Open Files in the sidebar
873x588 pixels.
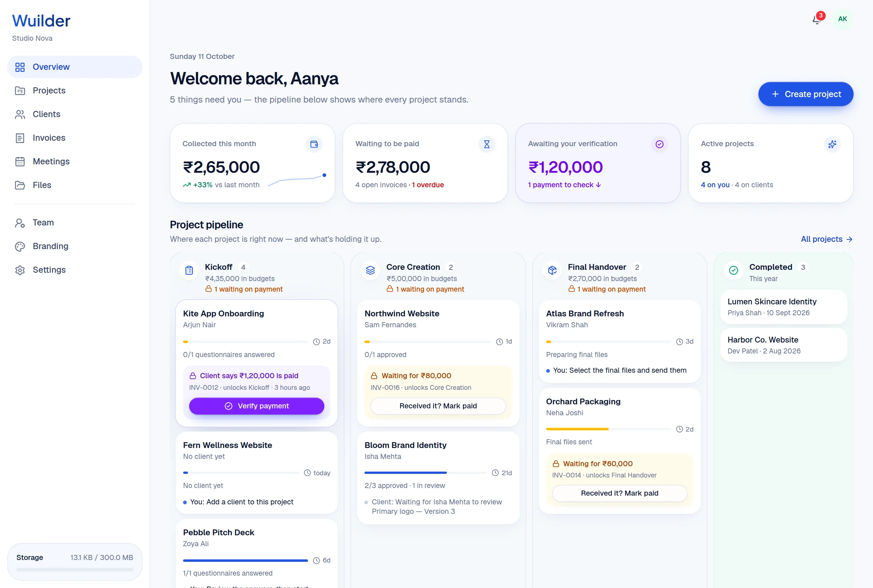click(x=75, y=185)
